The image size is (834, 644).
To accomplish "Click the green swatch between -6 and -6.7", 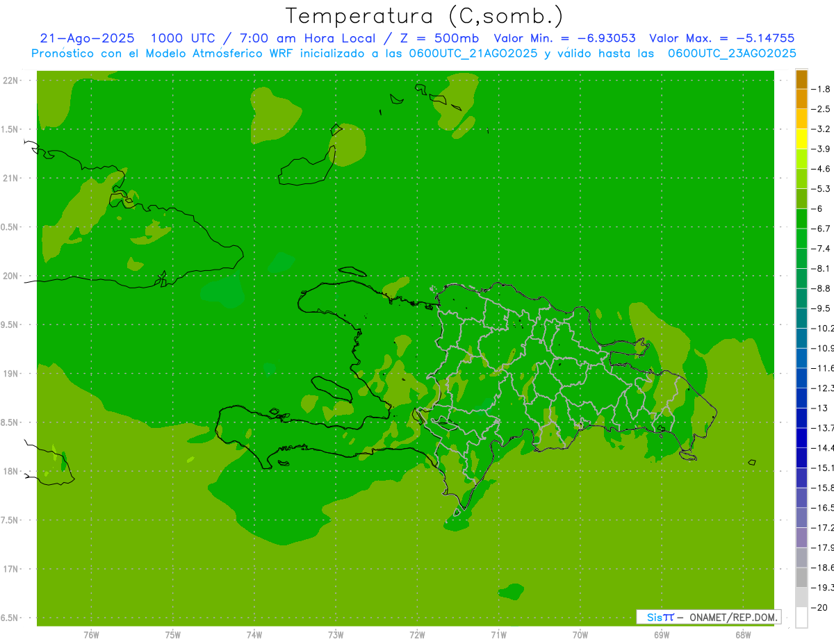I will tap(801, 219).
